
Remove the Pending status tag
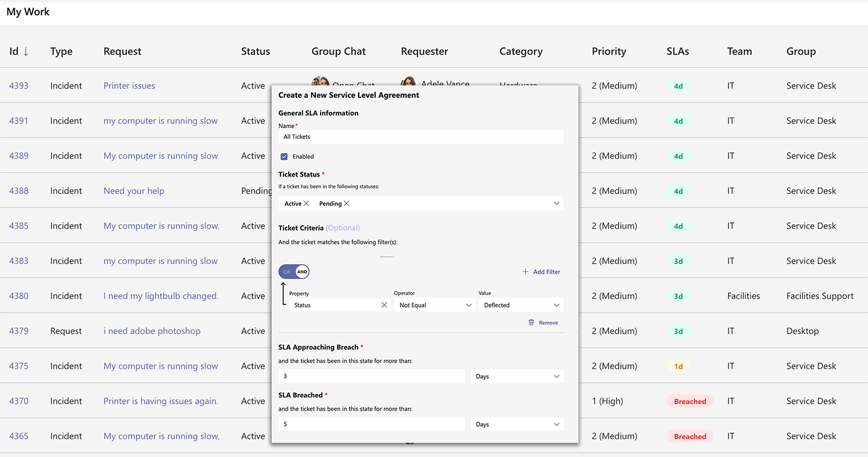point(347,203)
